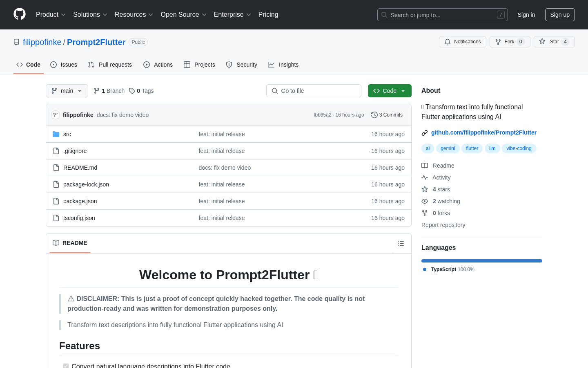Viewport: 588px width, 368px height.
Task: Open the green Code dropdown button
Action: pyautogui.click(x=390, y=91)
